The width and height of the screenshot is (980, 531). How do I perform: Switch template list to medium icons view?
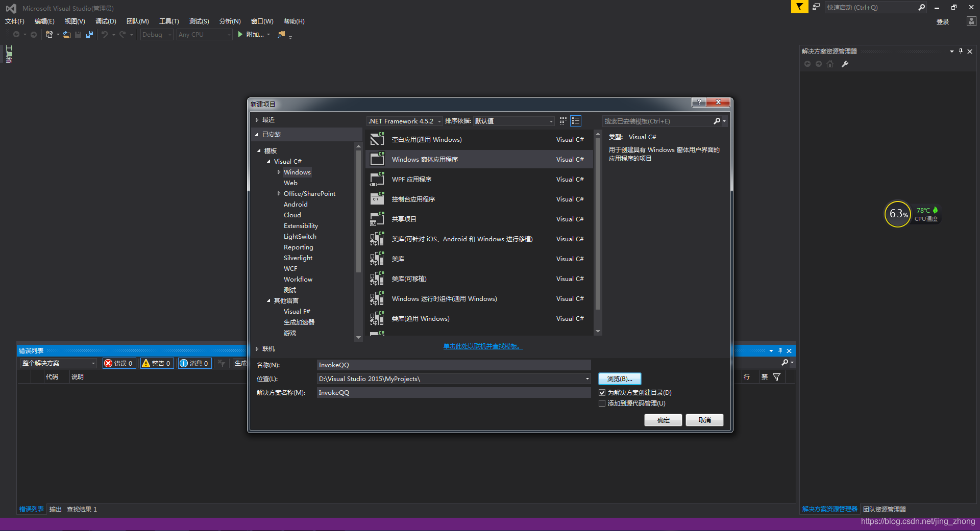[563, 121]
